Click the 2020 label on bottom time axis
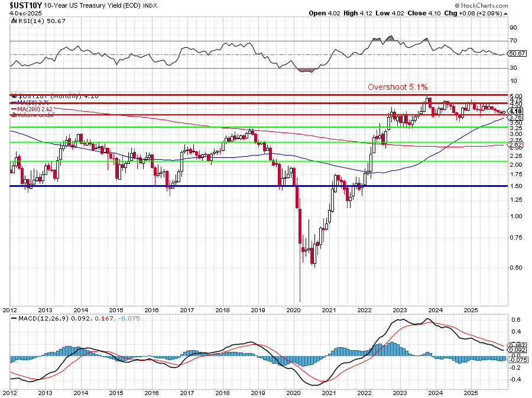532x398 pixels. pos(294,392)
